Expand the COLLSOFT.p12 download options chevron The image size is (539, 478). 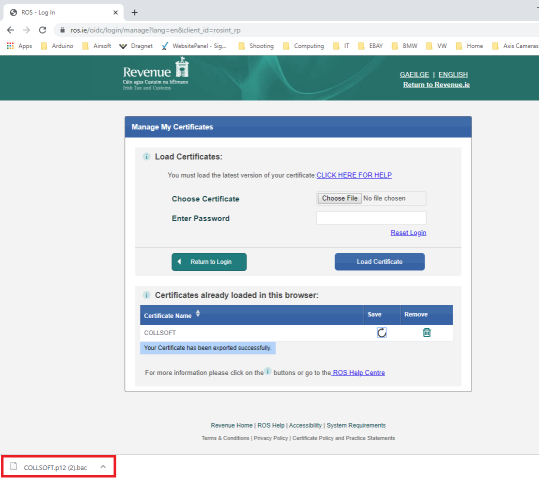(103, 467)
